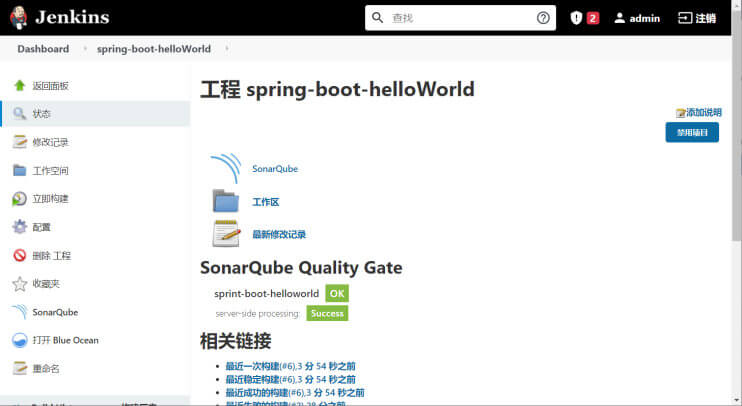Click the 收藏夹 star icon
This screenshot has width=742, height=406.
pos(19,284)
